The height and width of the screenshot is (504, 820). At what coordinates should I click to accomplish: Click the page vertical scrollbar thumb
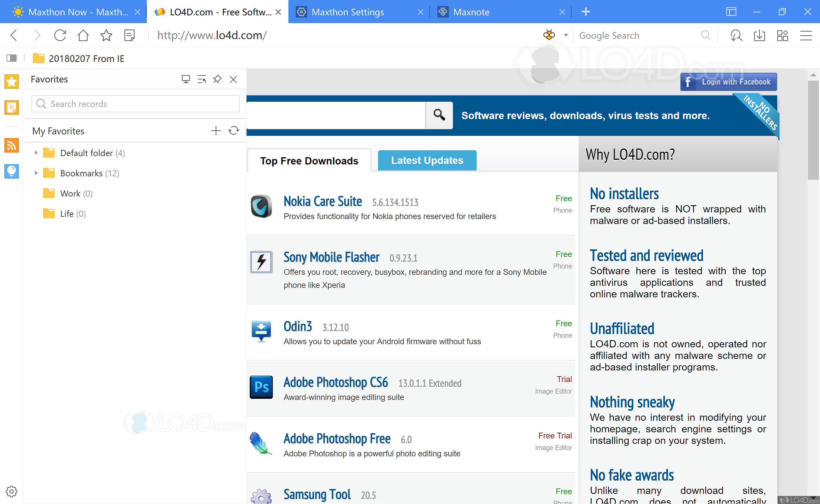click(813, 130)
